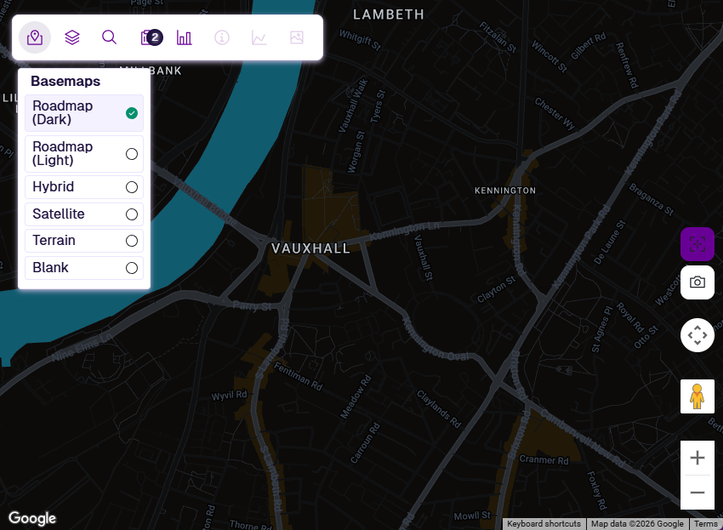Image resolution: width=723 pixels, height=530 pixels.
Task: Choose the Hybrid basemap option
Action: (x=84, y=187)
